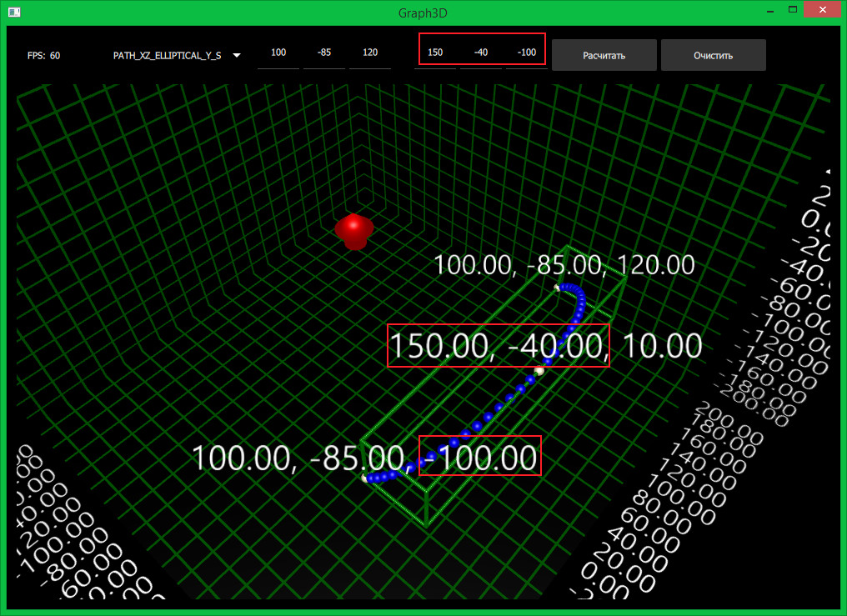Select the input field containing -85
Image resolution: width=847 pixels, height=616 pixels.
pyautogui.click(x=324, y=53)
